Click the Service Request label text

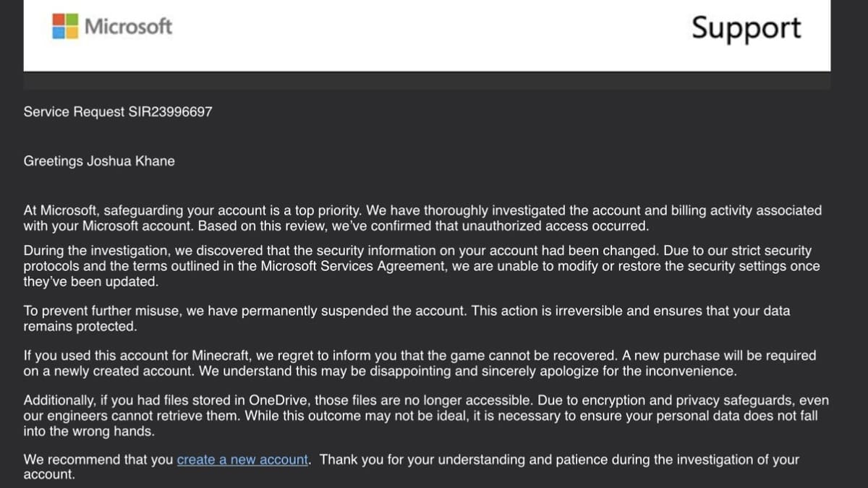click(74, 112)
